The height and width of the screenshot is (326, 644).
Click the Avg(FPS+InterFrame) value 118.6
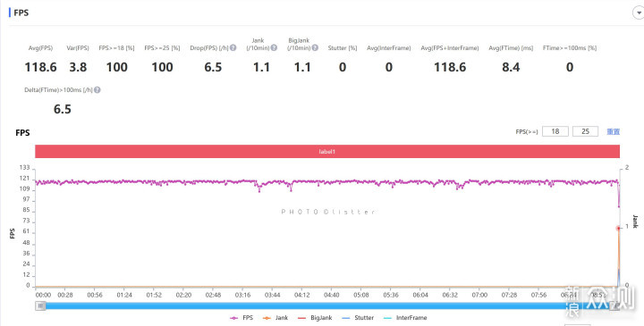tap(450, 67)
